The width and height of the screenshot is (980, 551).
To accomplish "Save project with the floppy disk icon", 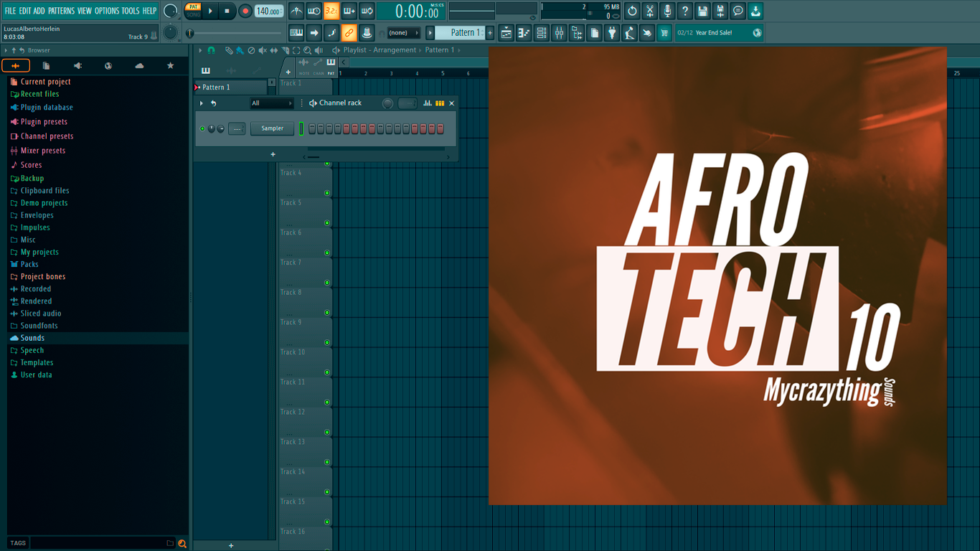I will point(703,11).
